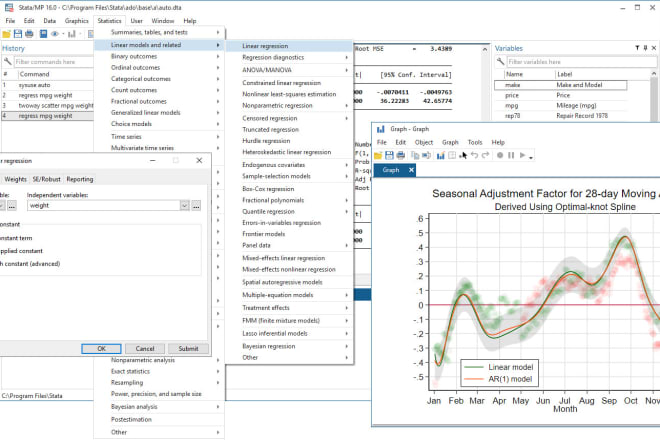Open the log book icon in main toolbar

(43, 34)
